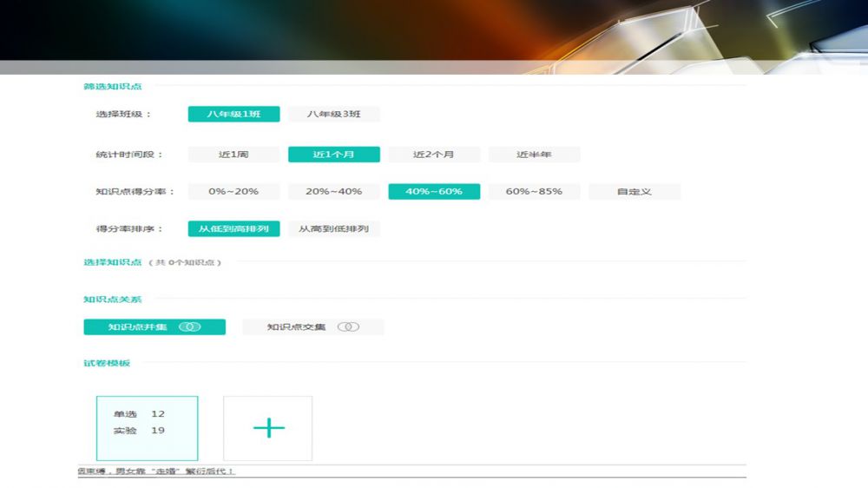Filter score rate 0%~20%
Screen dimensions: 868x488
(x=233, y=192)
